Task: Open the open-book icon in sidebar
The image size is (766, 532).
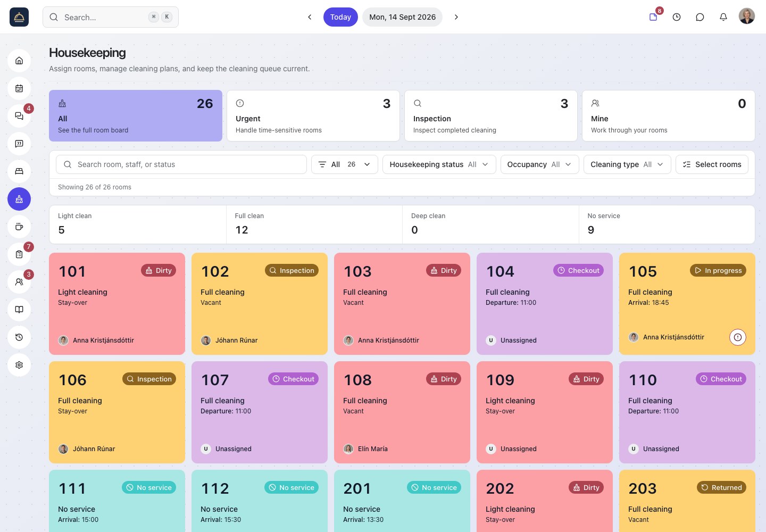Action: (x=19, y=310)
